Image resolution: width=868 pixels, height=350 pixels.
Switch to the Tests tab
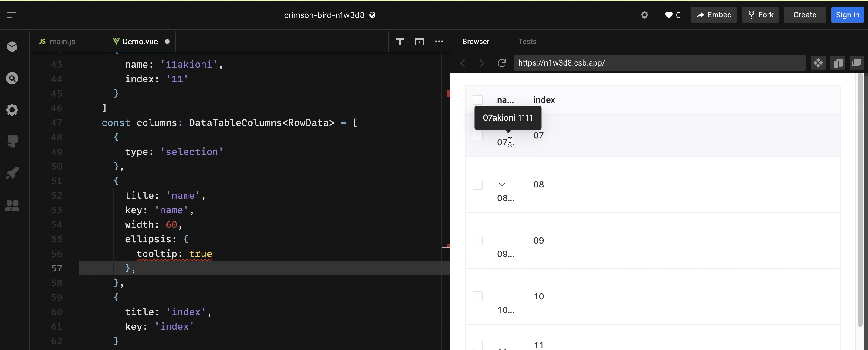tap(527, 42)
